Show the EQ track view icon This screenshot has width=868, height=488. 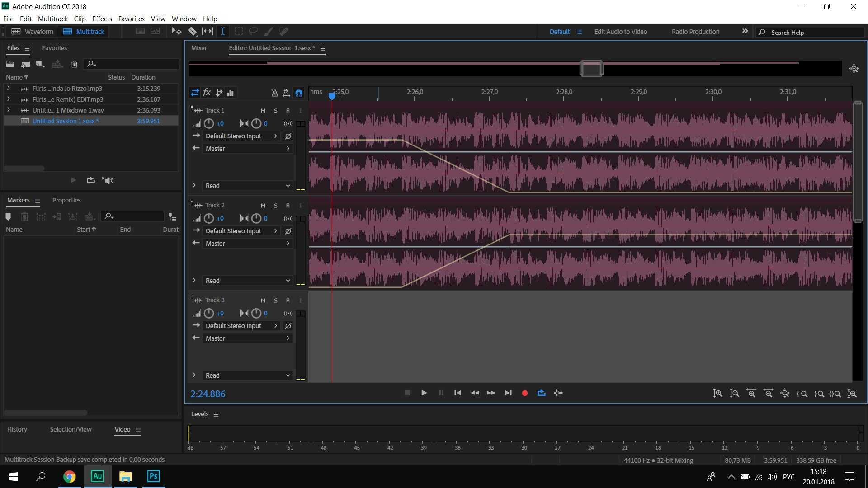tap(231, 93)
